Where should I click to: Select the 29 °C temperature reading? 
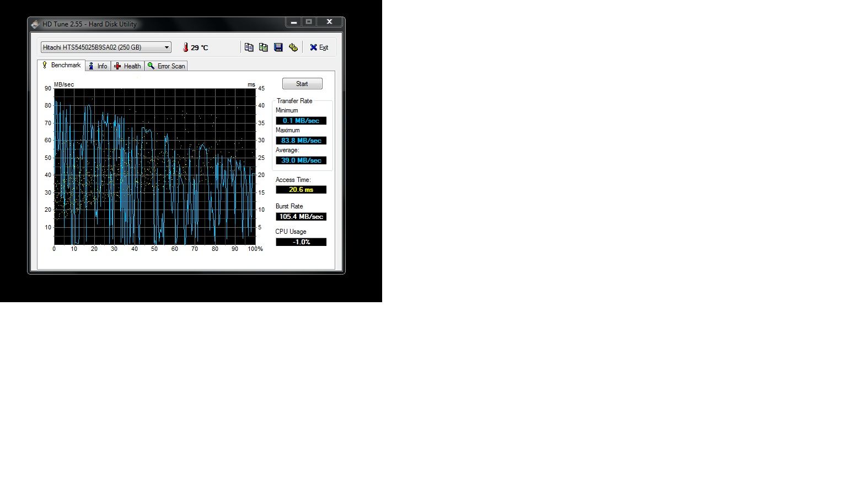point(200,48)
